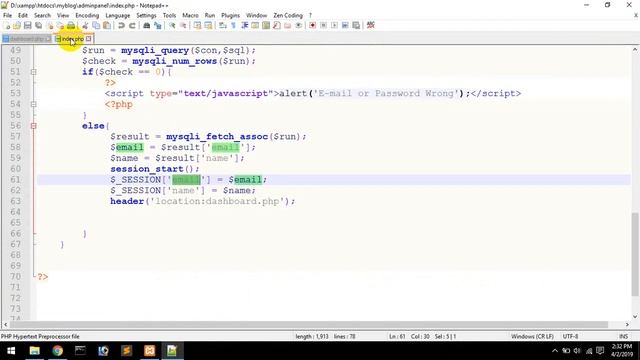Click the horizontal scrollbar right arrow
The image size is (640, 360).
tap(627, 324)
